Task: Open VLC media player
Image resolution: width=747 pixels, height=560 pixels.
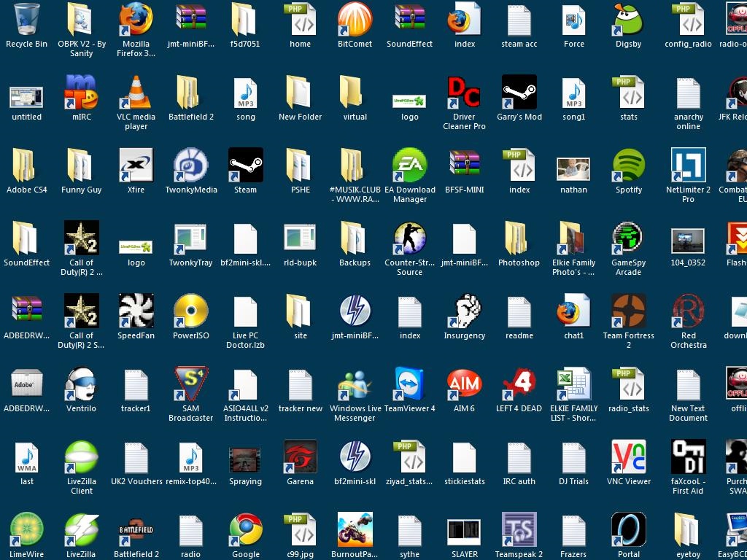Action: coord(136,92)
